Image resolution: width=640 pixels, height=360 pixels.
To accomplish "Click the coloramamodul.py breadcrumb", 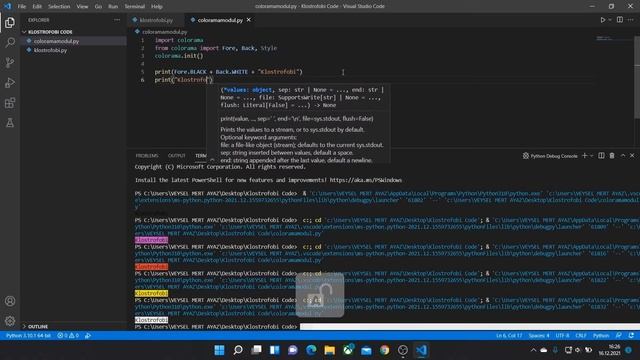I will 165,31.
